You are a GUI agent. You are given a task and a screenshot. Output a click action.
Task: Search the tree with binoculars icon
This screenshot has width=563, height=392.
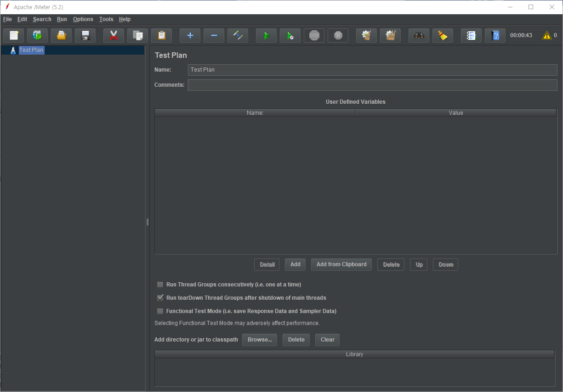tap(419, 35)
